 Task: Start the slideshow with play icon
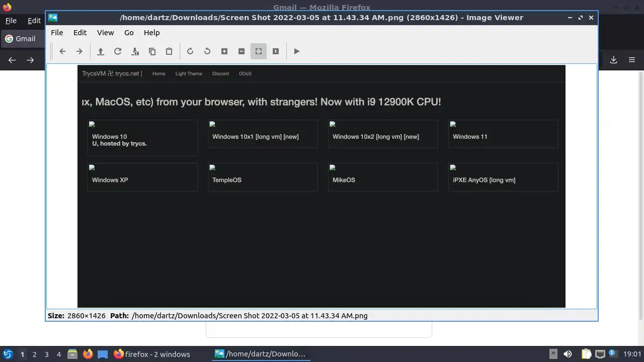point(297,51)
